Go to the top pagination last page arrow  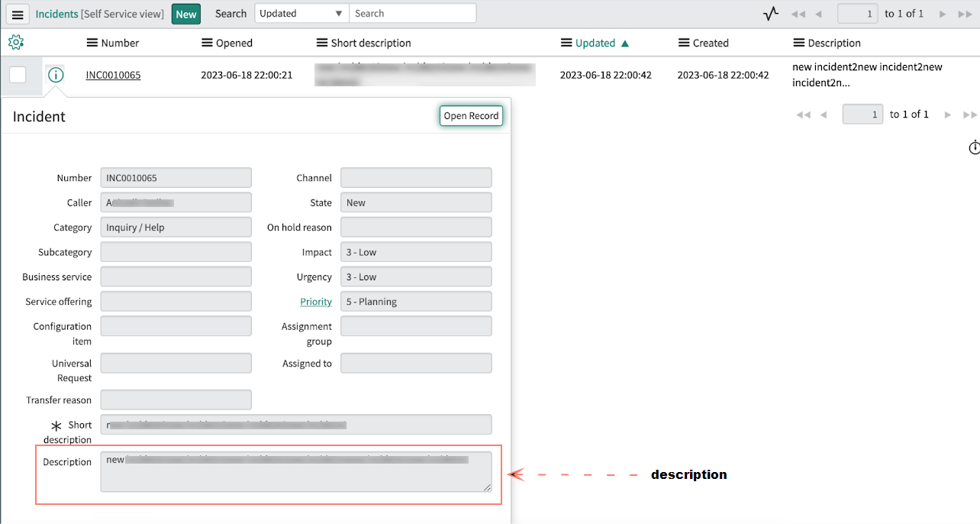click(x=964, y=14)
